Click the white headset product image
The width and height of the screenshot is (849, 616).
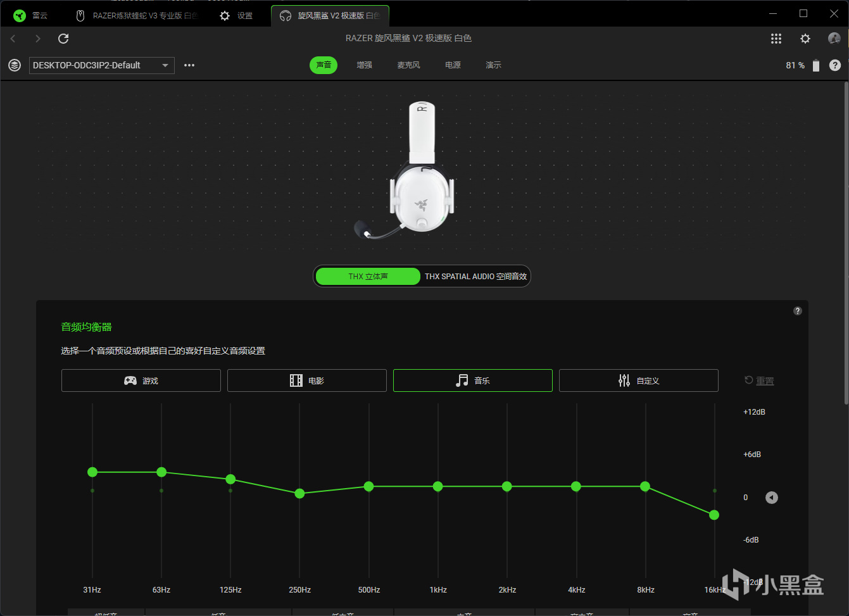click(405, 170)
